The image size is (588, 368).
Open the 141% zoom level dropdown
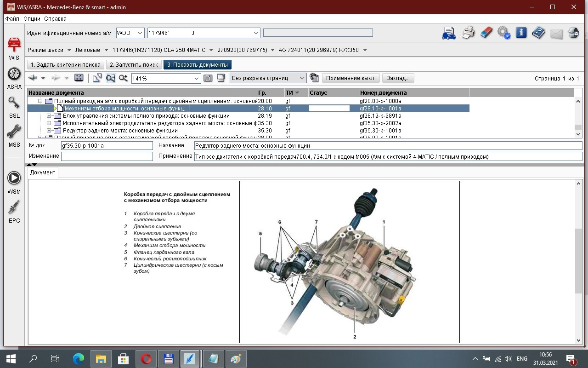(x=197, y=79)
